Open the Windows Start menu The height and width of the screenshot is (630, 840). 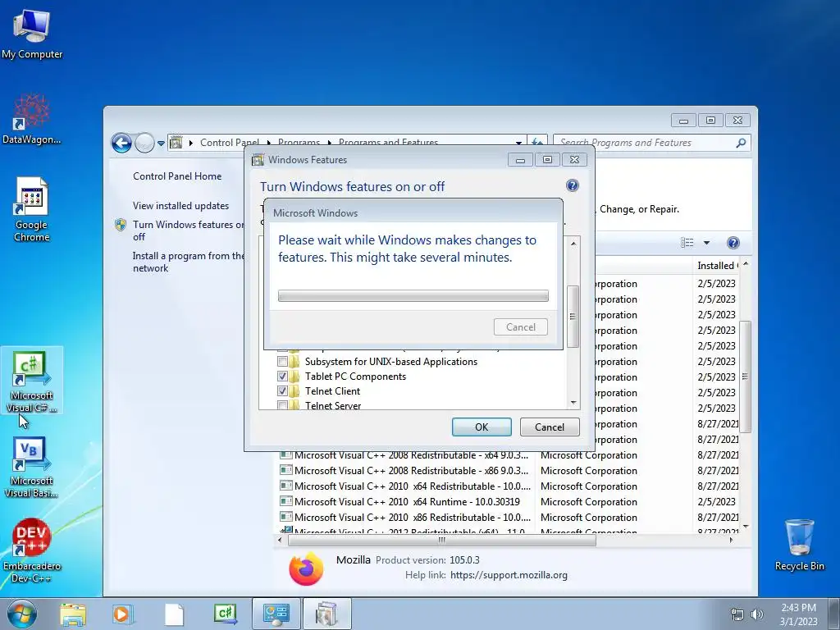click(x=22, y=614)
